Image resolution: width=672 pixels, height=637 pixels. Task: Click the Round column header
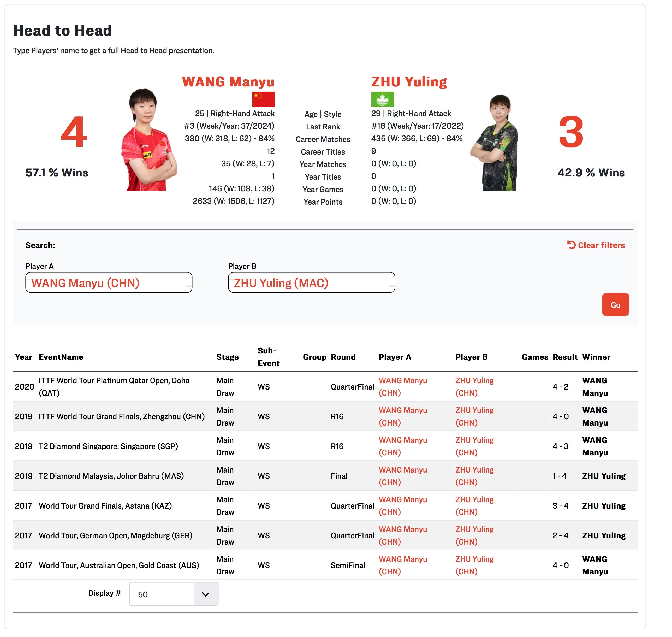pos(343,357)
